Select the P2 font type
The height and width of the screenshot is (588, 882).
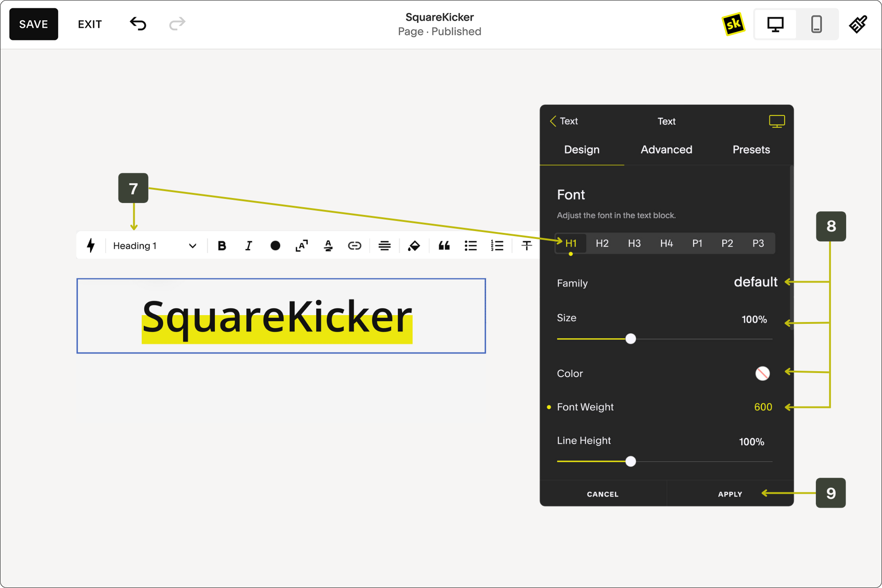click(x=727, y=243)
